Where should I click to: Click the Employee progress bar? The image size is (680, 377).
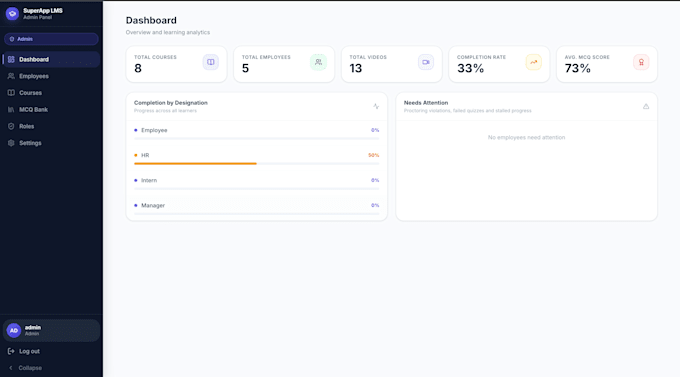point(257,138)
